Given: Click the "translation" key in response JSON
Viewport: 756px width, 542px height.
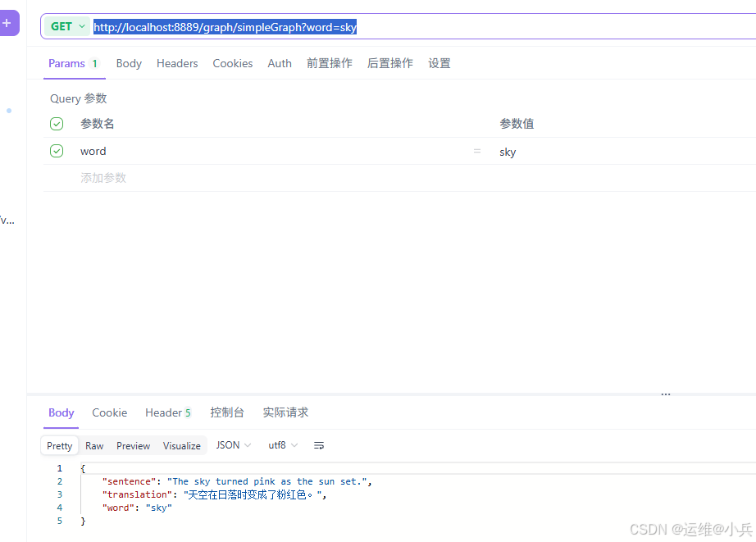Looking at the screenshot, I should [137, 494].
